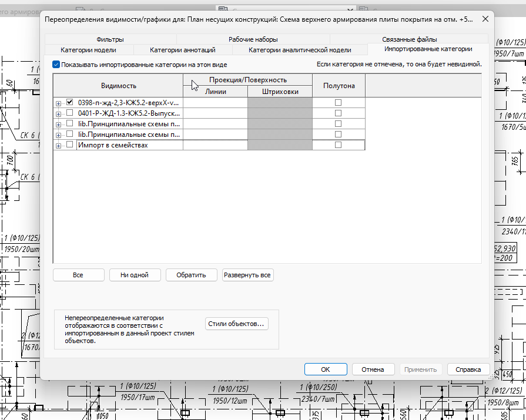The image size is (526, 420).
Task: Click the Обратить button
Action: pos(191,275)
